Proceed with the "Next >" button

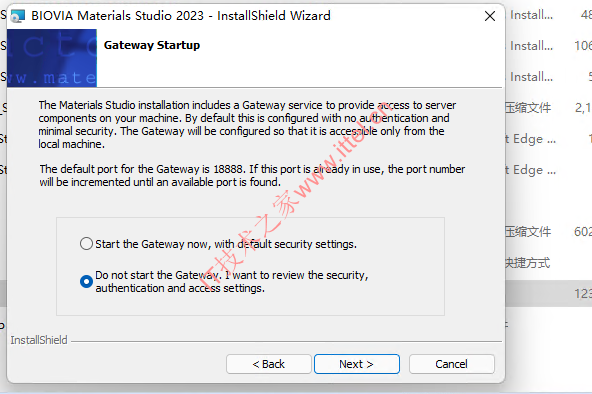tap(356, 364)
